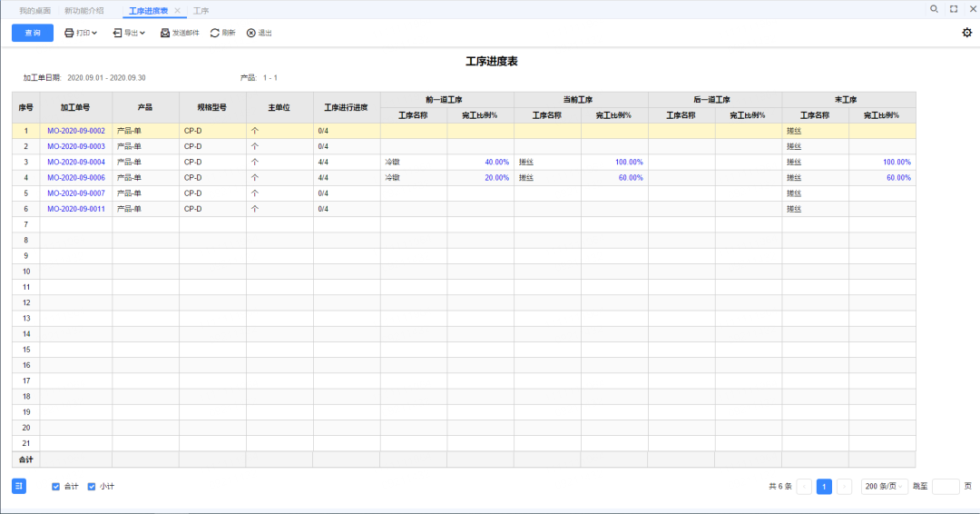Click 20.00% value in row 4
Viewport: 980px width, 514px height.
(497, 178)
